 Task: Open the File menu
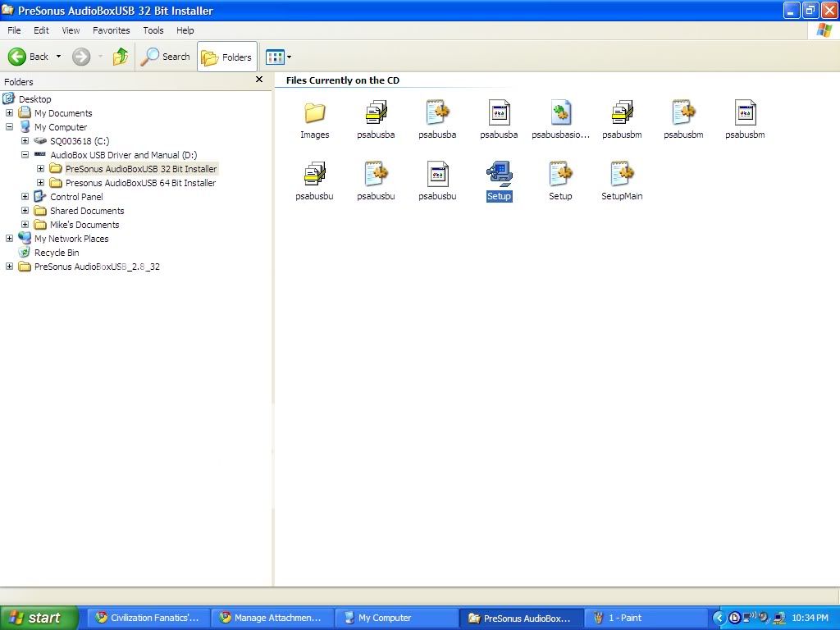[x=14, y=30]
